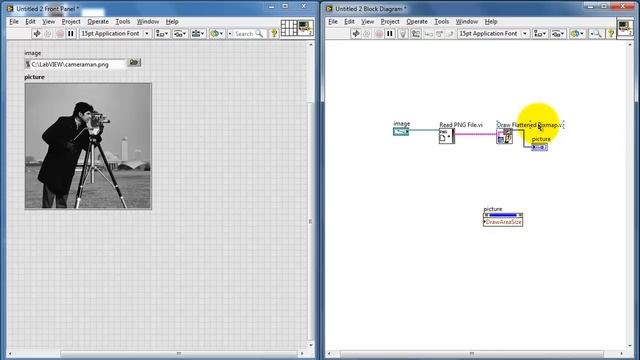Open the Align Objects dropdown in the Block Diagram

pos(540,33)
